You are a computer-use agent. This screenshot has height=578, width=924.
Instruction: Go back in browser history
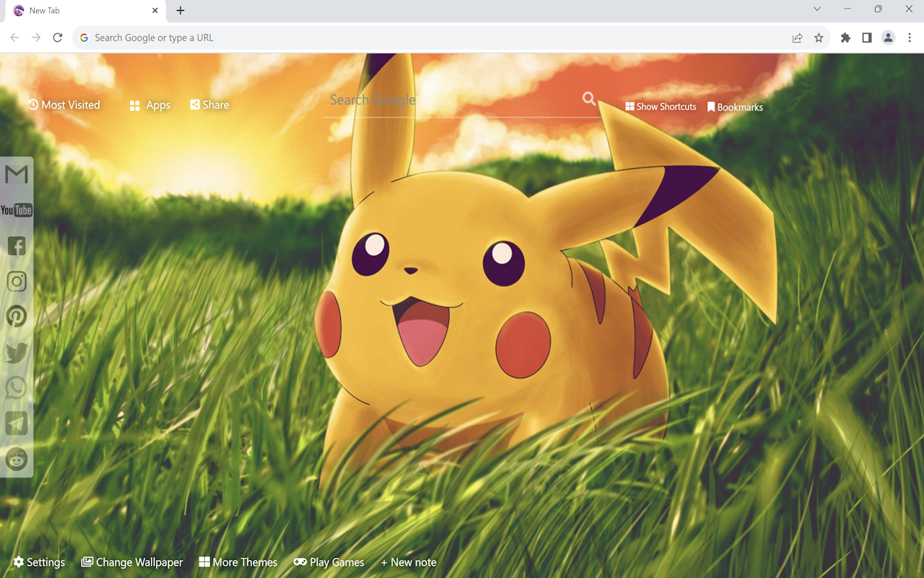pos(14,38)
